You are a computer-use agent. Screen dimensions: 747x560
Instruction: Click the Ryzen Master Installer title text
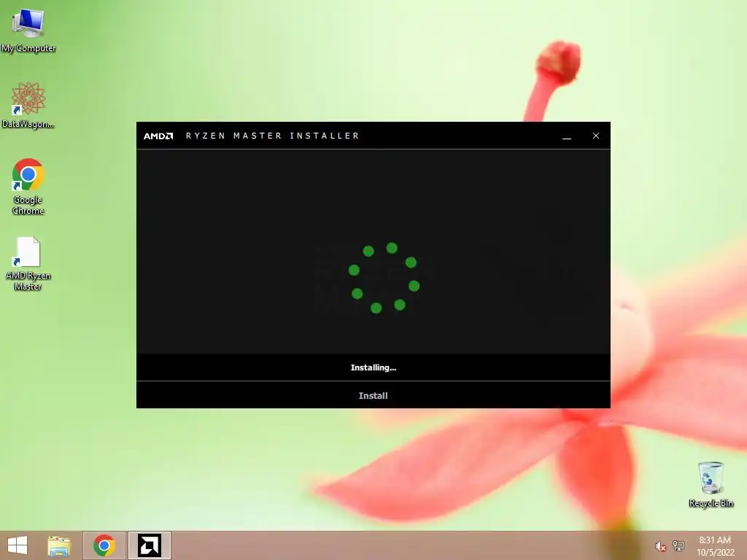pos(273,136)
